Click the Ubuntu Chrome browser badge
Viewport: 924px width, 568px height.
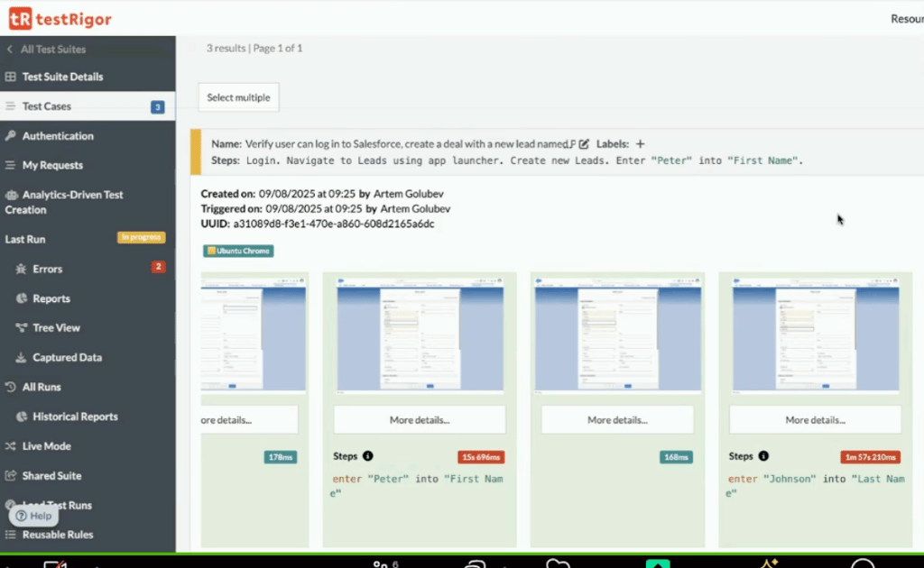point(238,251)
